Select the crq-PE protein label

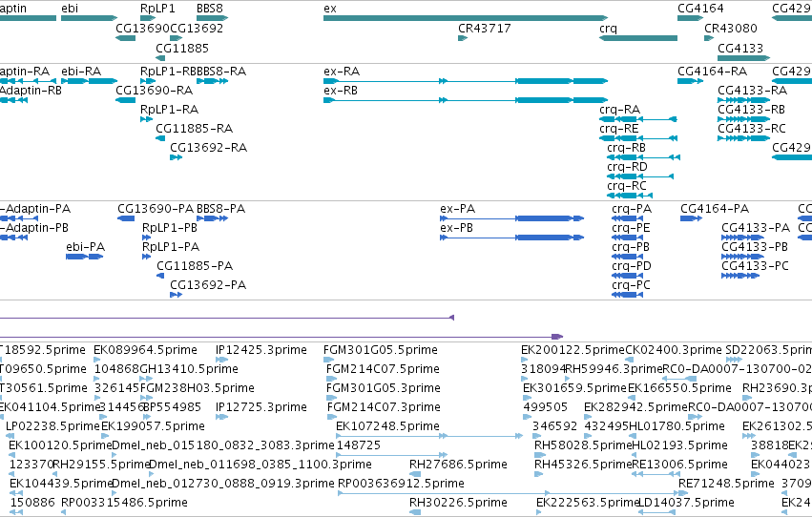(x=631, y=228)
